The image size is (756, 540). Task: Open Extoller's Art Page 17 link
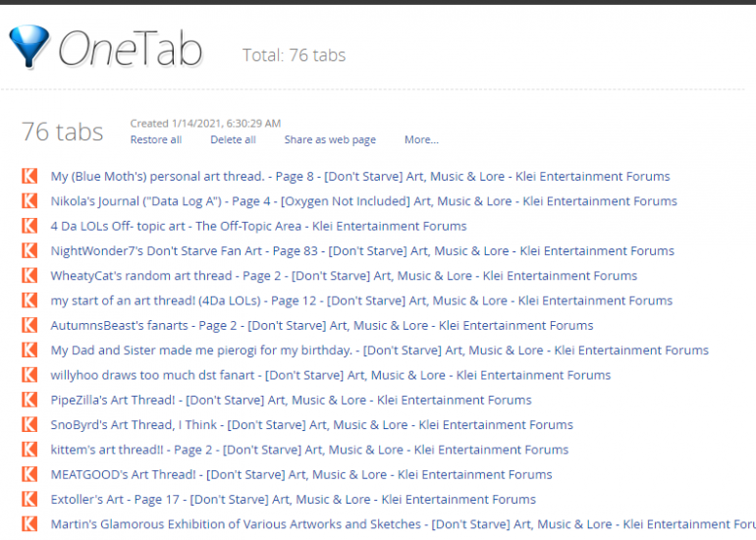point(293,500)
